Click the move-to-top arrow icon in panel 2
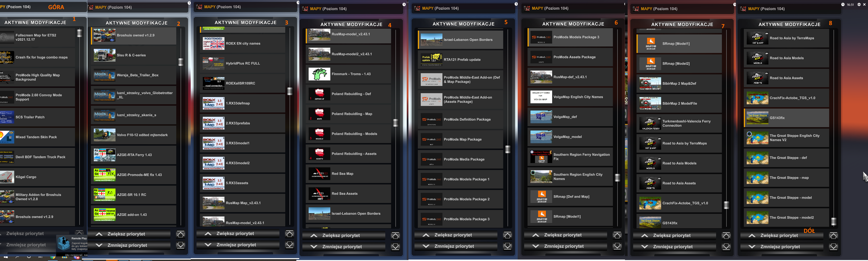This screenshot has width=868, height=261. click(181, 234)
